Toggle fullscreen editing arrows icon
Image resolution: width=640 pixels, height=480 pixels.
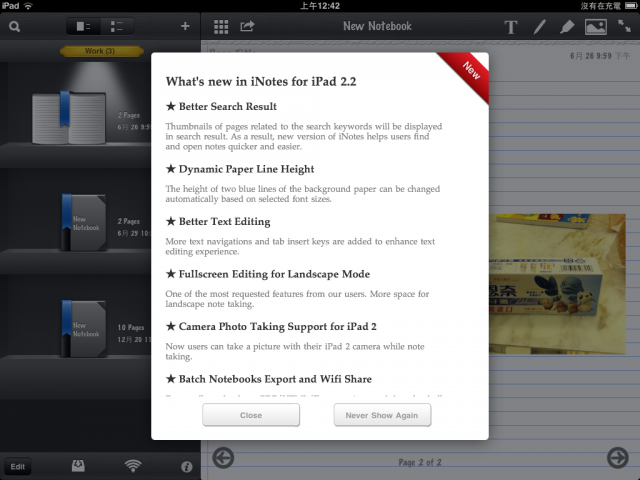[x=624, y=26]
